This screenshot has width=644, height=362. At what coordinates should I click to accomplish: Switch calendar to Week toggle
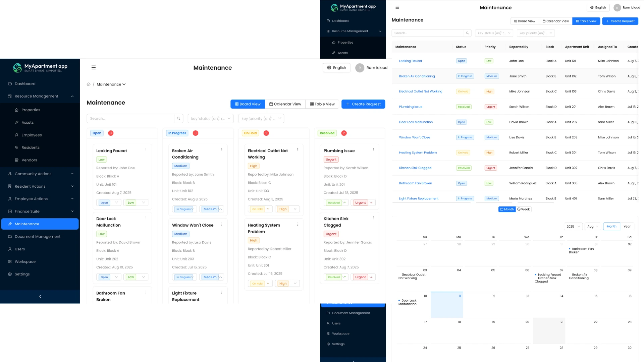pos(523,209)
